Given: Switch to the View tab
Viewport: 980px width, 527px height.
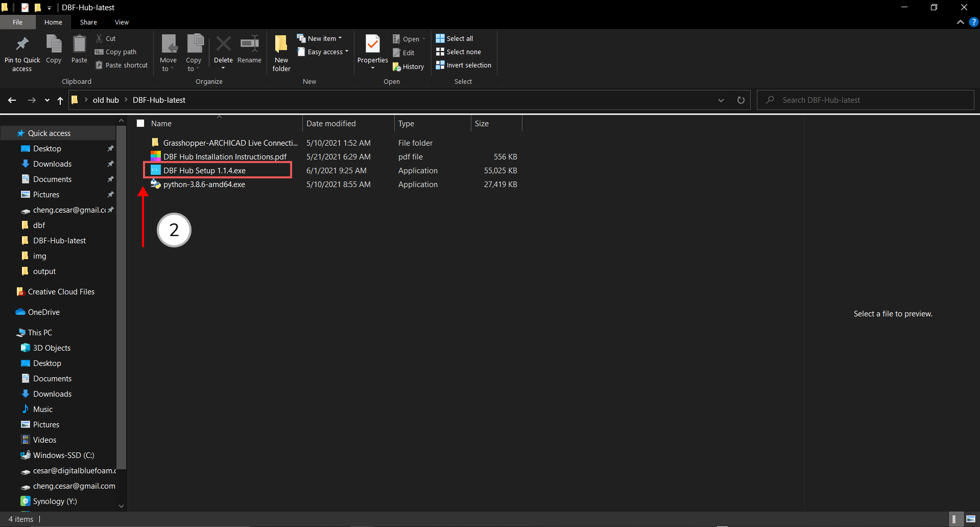Looking at the screenshot, I should point(122,22).
